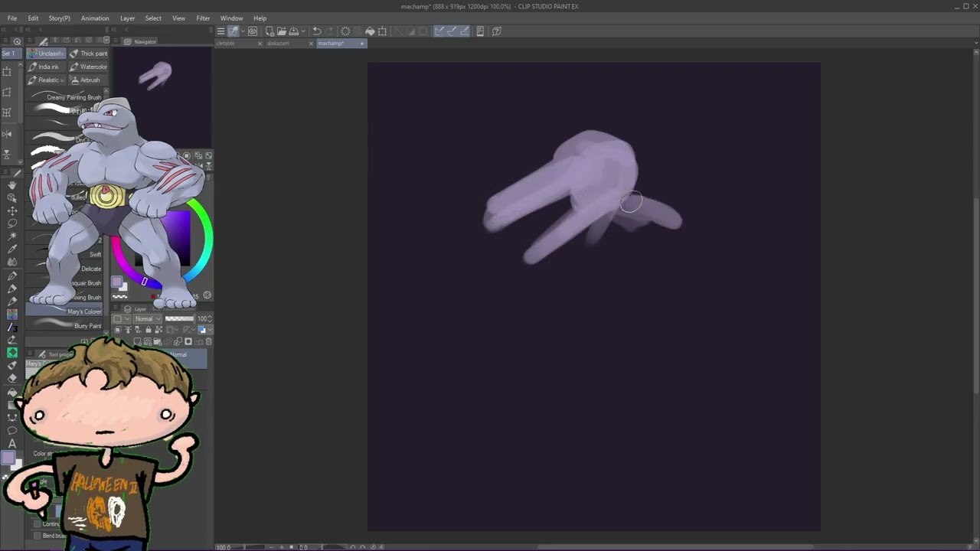This screenshot has width=980, height=551.
Task: Select the Airbrush brush group
Action: pyautogui.click(x=88, y=80)
